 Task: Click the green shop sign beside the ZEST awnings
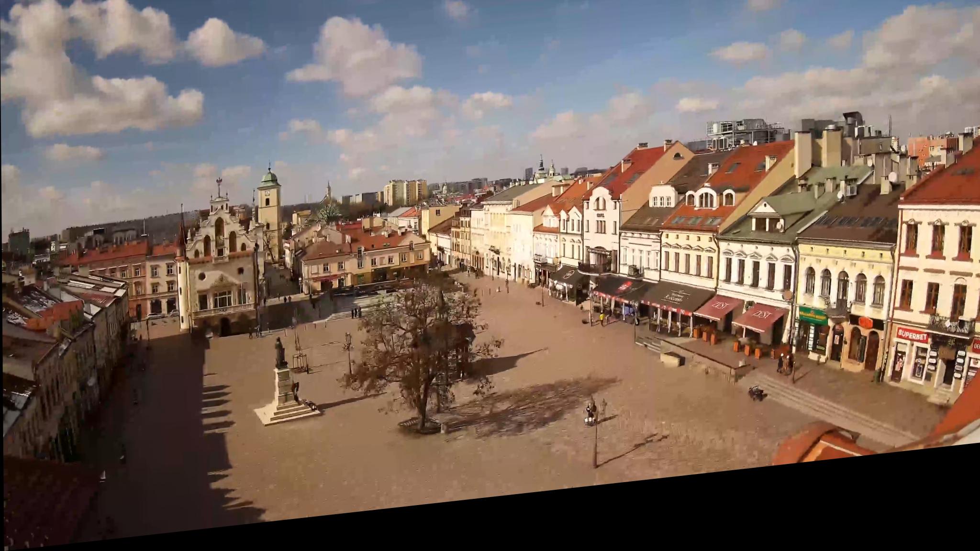(813, 315)
